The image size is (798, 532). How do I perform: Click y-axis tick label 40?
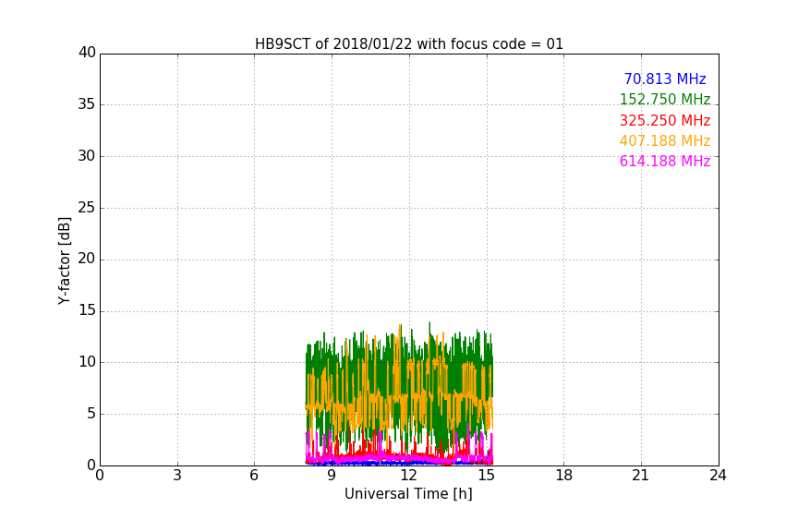click(87, 53)
